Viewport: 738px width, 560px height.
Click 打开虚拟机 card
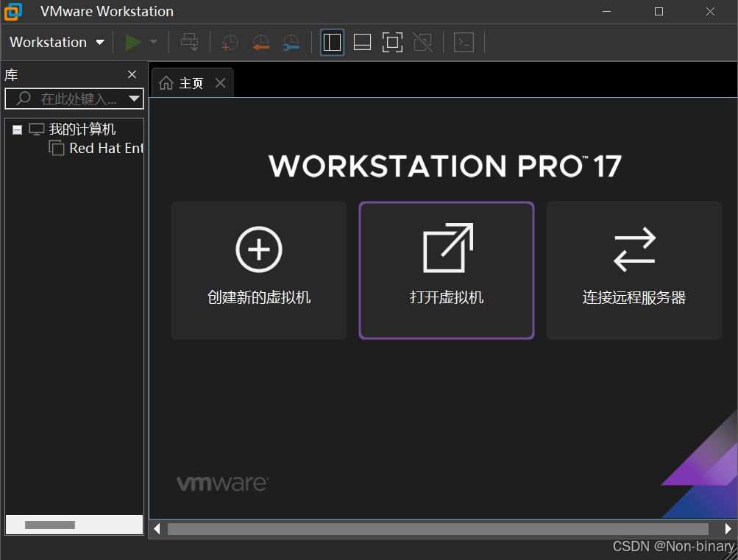click(446, 270)
